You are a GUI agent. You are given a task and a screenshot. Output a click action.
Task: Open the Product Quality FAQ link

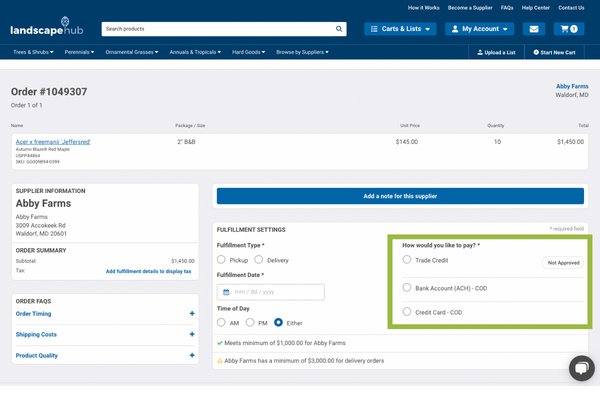(37, 355)
